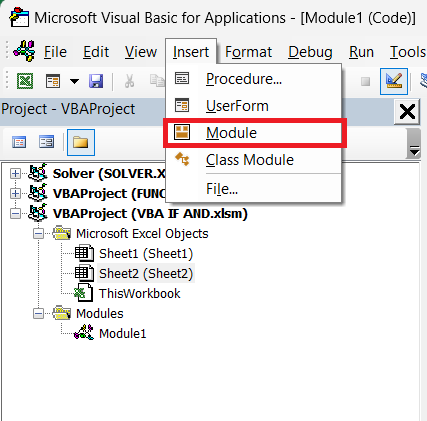Collapse the Microsoft Excel Objects folder

tap(38, 234)
